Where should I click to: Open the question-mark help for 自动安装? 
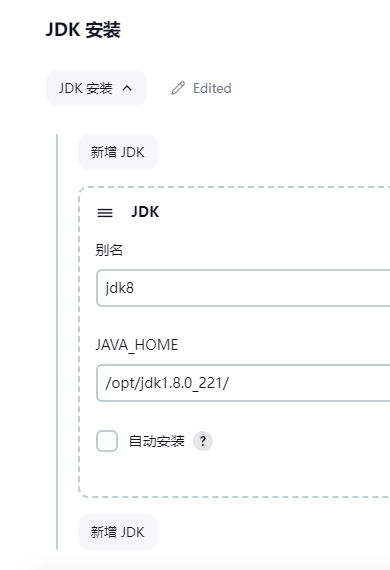pyautogui.click(x=203, y=441)
